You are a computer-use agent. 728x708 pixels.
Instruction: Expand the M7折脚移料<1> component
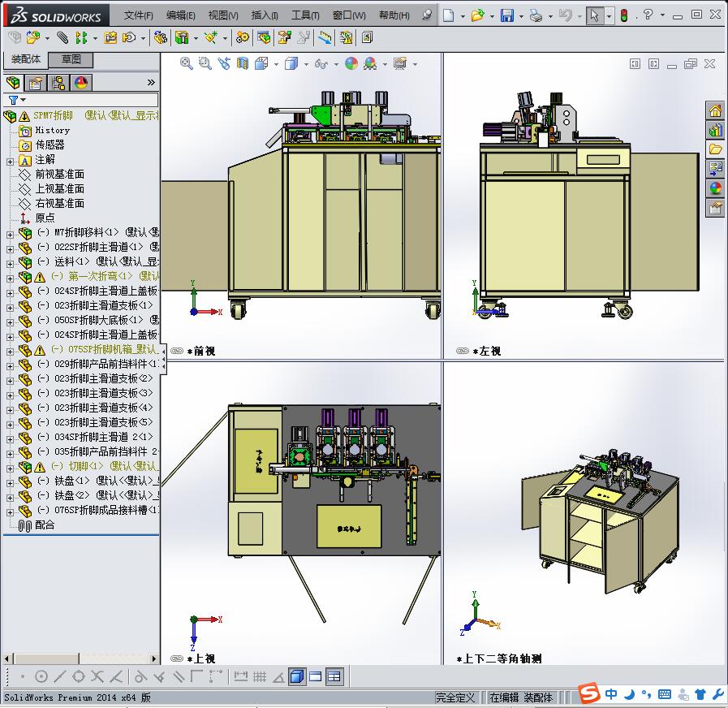coord(10,235)
